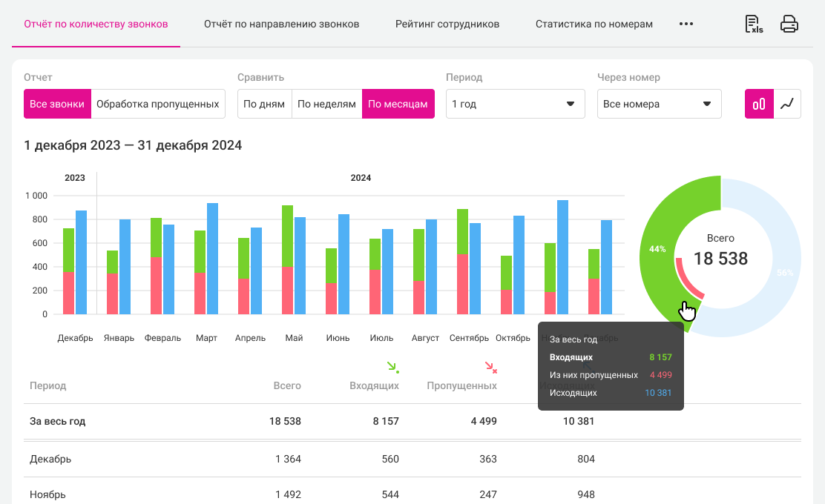Open the three-dots more tabs menu
Screen dimensions: 825x504
coord(686,24)
